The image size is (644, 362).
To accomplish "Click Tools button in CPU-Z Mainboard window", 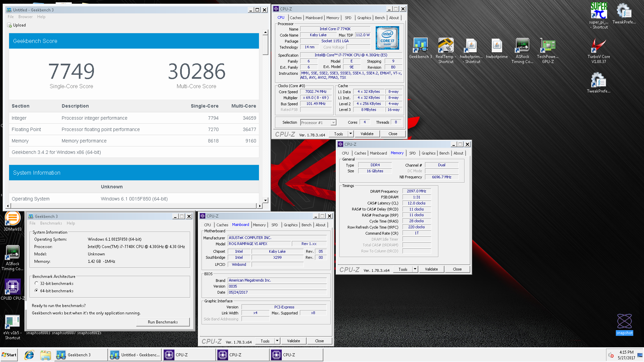I will pyautogui.click(x=265, y=341).
